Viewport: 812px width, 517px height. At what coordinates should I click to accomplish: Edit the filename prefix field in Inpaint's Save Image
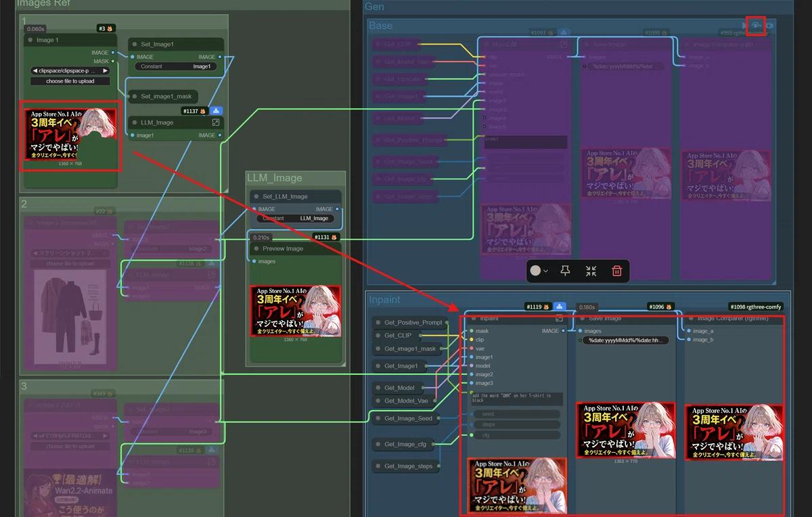[625, 340]
